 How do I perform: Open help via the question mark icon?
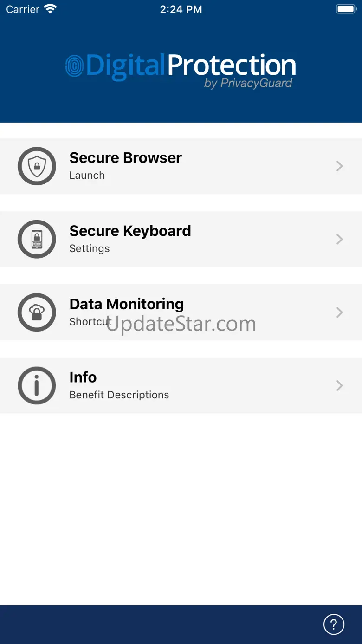click(334, 624)
